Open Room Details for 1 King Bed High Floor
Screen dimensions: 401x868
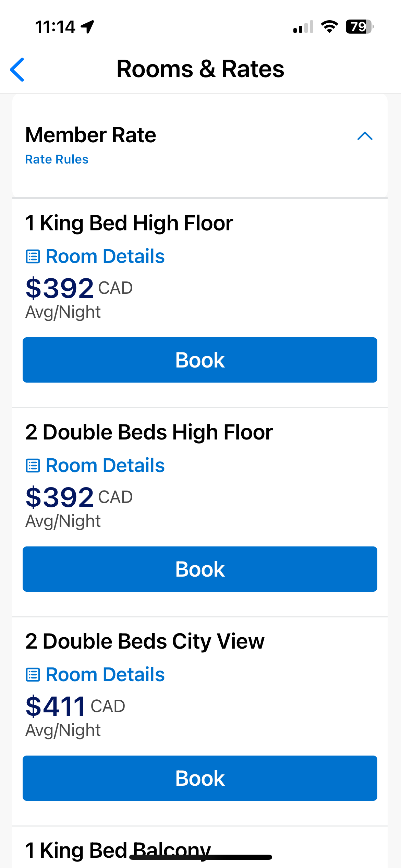[x=105, y=256]
